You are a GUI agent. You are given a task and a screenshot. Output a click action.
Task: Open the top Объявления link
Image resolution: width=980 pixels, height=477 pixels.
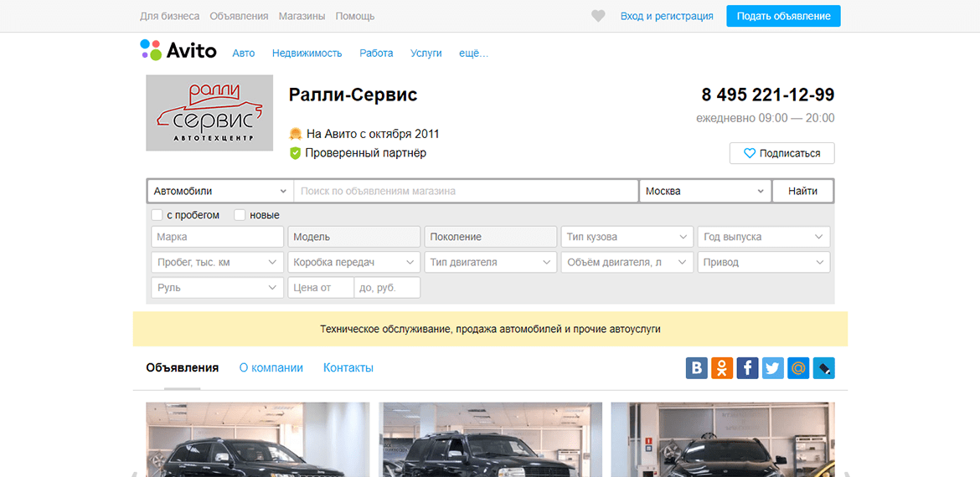(240, 16)
